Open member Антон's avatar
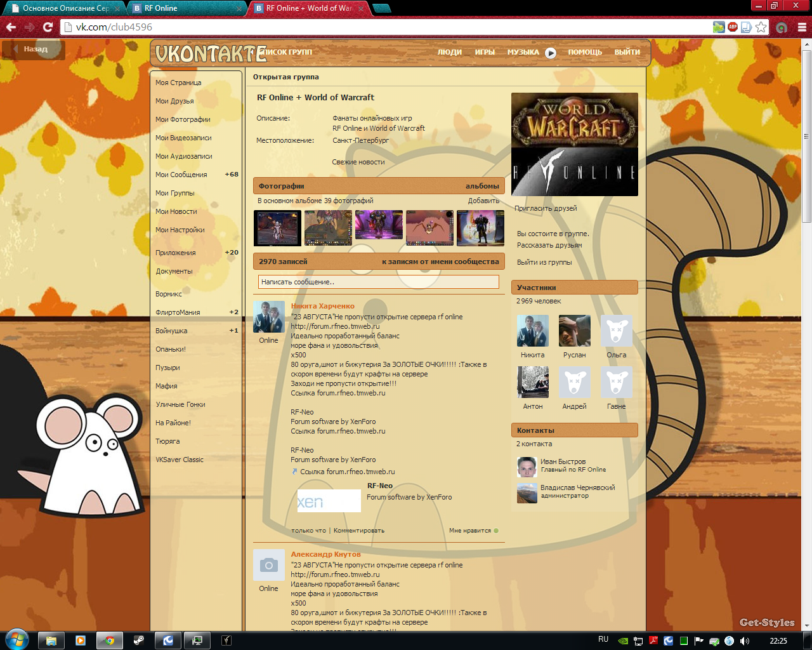Screen dimensions: 812x650 click(532, 382)
